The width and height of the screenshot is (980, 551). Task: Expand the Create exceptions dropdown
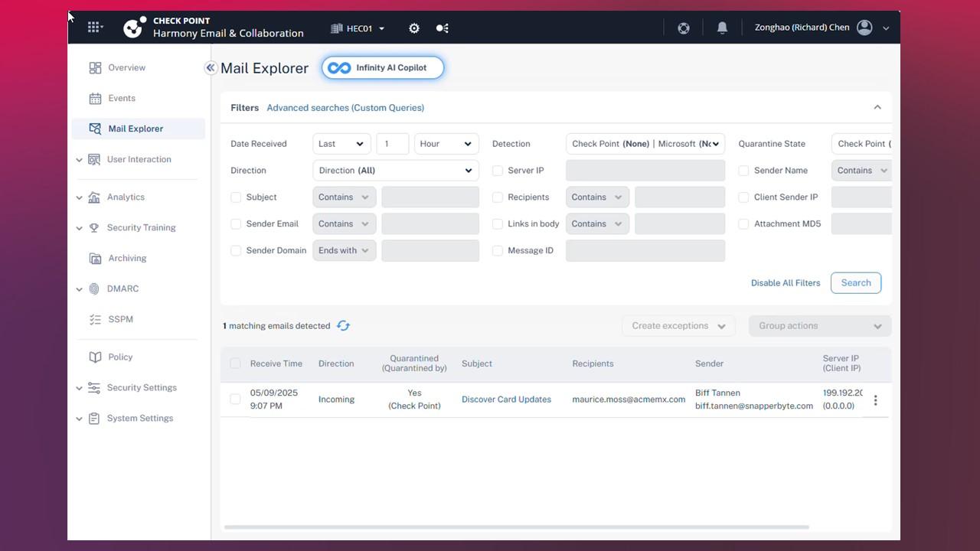(x=678, y=326)
